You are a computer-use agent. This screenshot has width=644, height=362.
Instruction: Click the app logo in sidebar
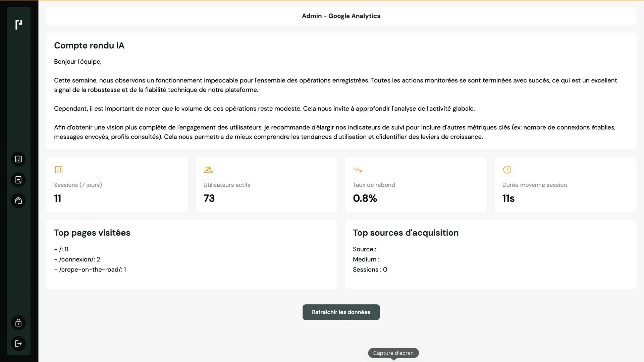pyautogui.click(x=19, y=24)
